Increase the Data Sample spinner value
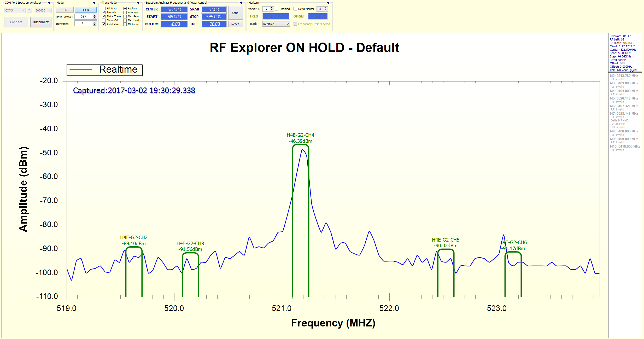The image size is (644, 339). (95, 15)
